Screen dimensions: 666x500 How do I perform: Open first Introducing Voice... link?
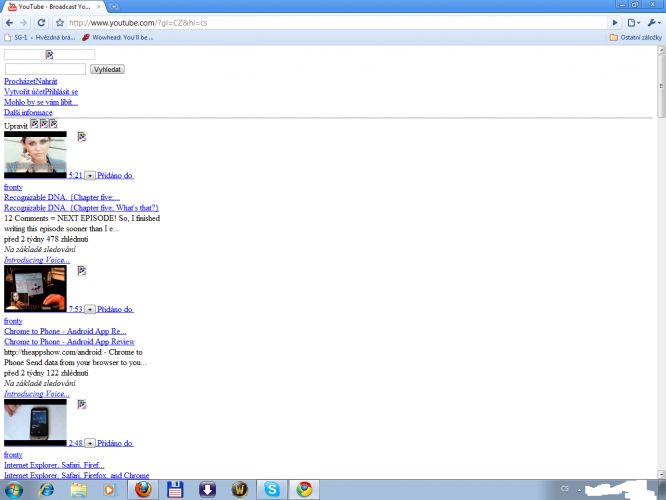37,260
